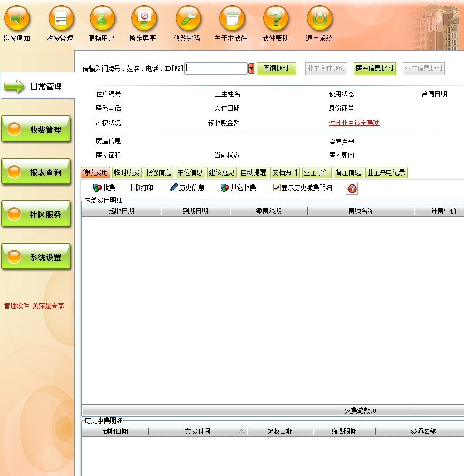Viewport: 464px width, 476px height.
Task: Sort by 交费时间 column header
Action: [x=198, y=431]
